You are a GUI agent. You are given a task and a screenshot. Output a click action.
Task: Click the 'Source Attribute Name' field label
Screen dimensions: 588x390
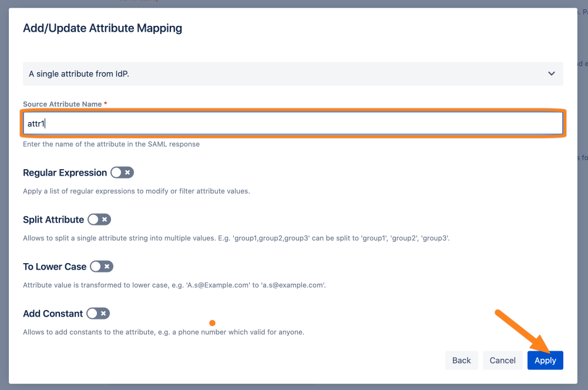click(62, 104)
